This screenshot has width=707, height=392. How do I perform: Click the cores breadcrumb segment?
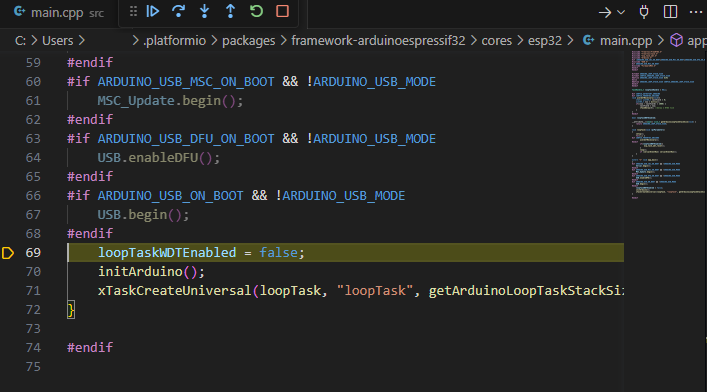click(496, 41)
